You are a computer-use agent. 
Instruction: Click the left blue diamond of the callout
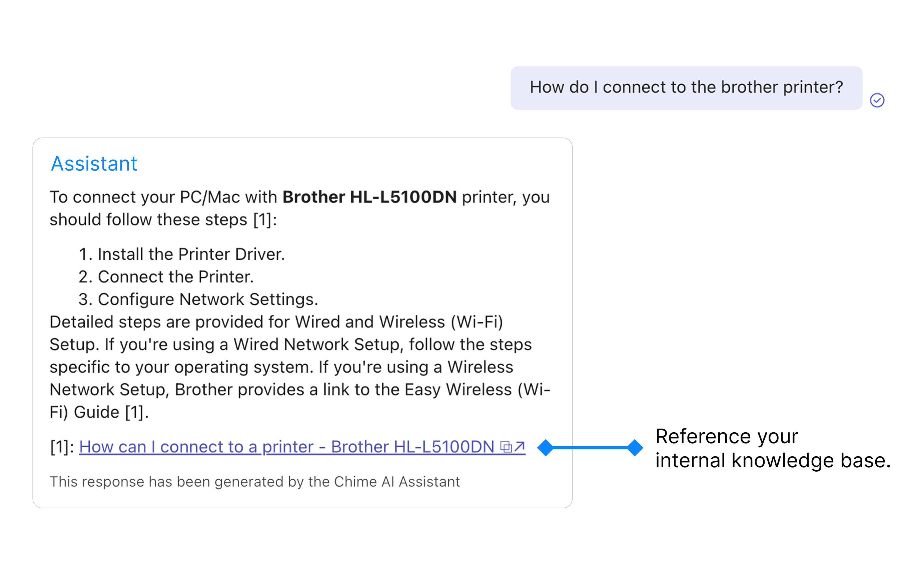(x=546, y=448)
